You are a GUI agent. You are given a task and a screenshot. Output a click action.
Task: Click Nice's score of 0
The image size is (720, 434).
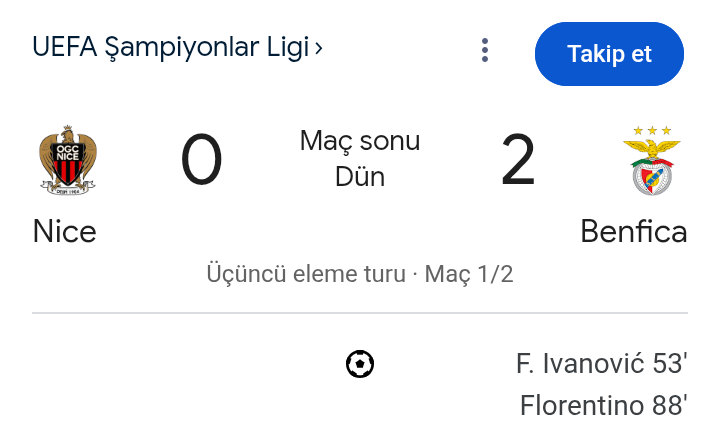201,161
